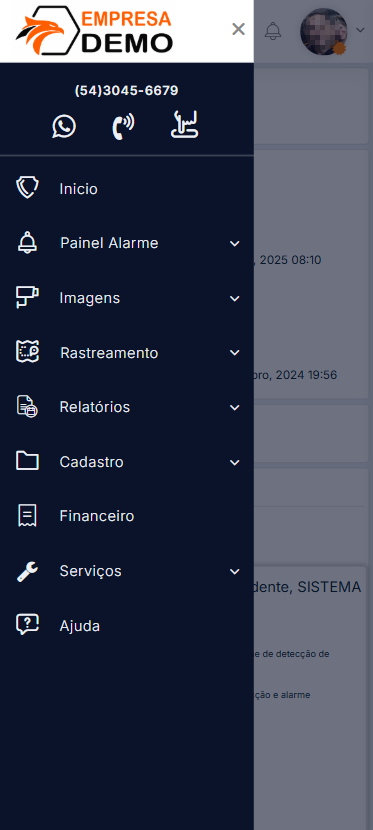Open WhatsApp contact icon

[x=64, y=127]
